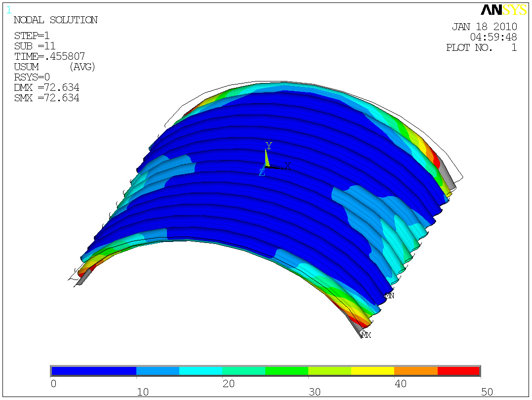The height and width of the screenshot is (400, 532).
Task: Click the cyan window number 1
Action: (9, 9)
